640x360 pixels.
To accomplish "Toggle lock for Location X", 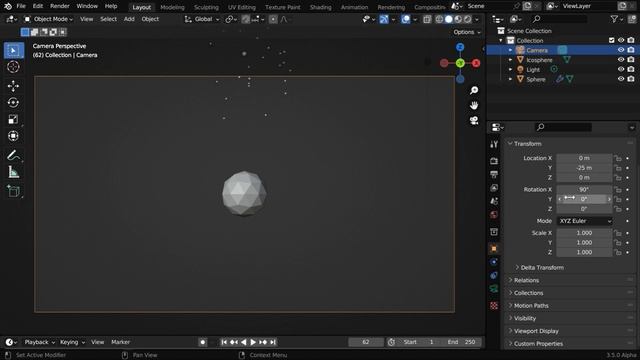I will tap(618, 158).
